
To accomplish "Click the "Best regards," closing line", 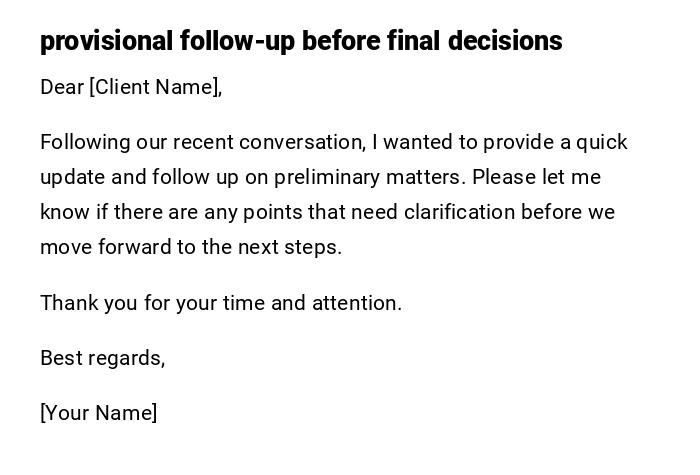I will coord(102,358).
